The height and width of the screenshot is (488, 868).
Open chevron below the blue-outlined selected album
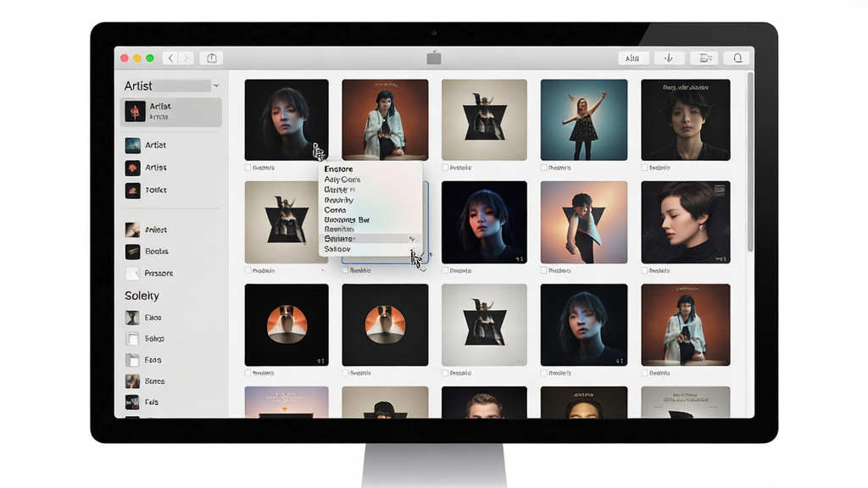click(423, 270)
